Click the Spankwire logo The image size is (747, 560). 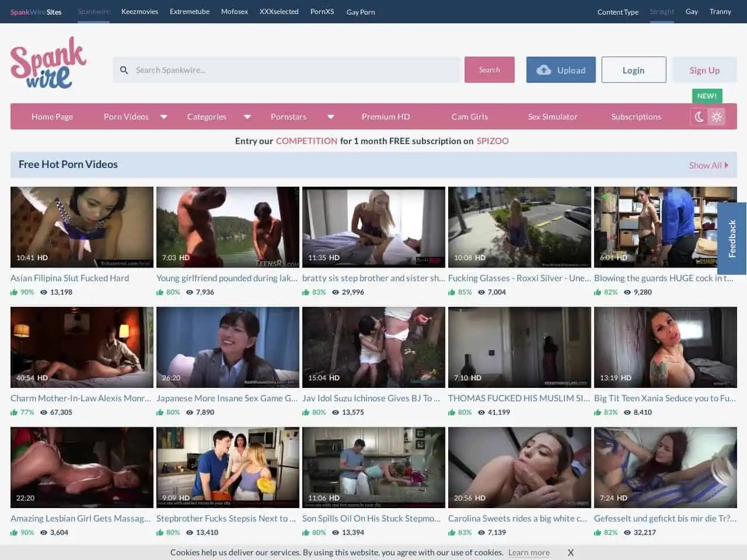pyautogui.click(x=48, y=63)
